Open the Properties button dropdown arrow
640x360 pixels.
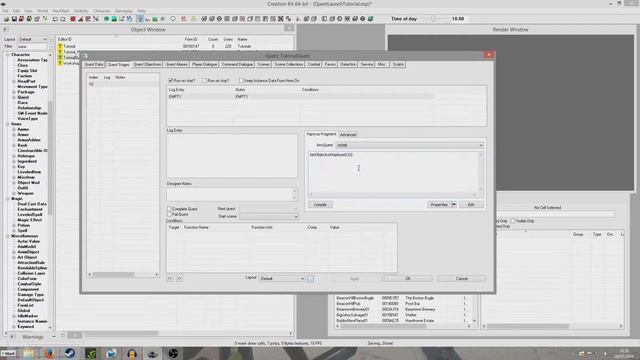tap(454, 204)
